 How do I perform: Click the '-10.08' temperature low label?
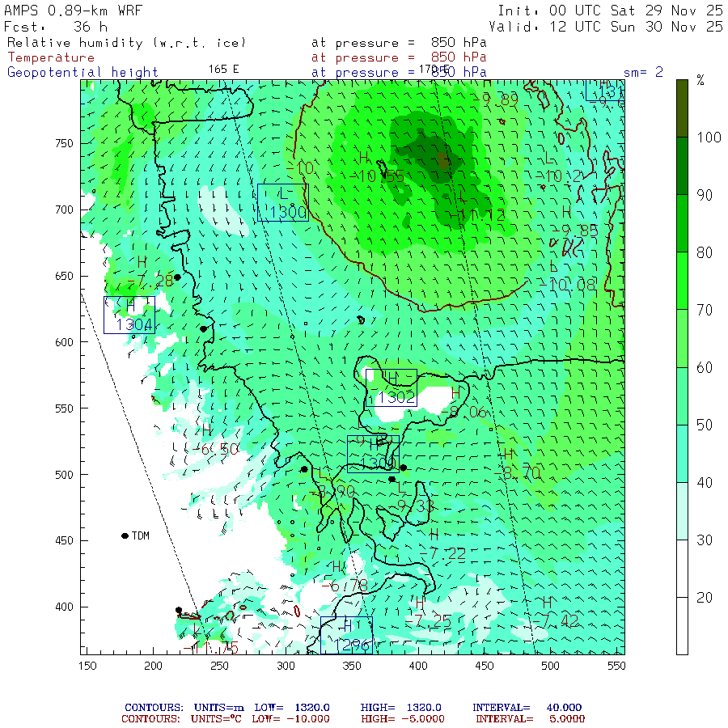pos(567,285)
